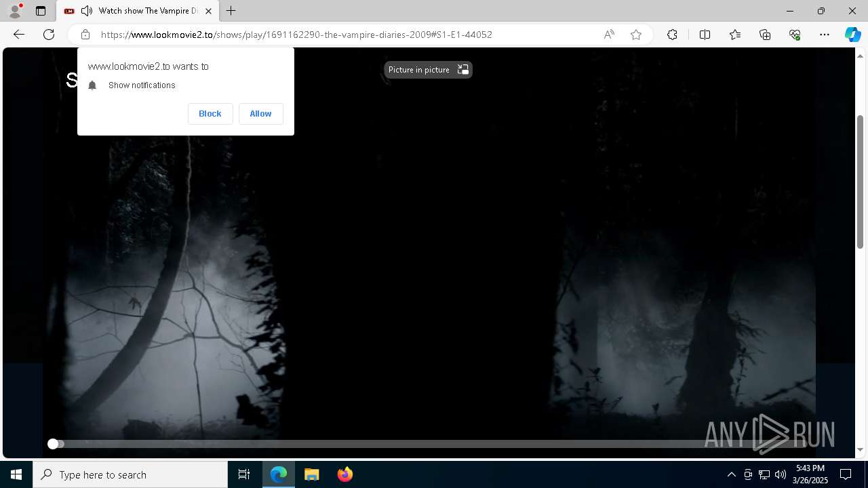Launch the Copilot sidebar
The width and height of the screenshot is (868, 488).
(852, 35)
